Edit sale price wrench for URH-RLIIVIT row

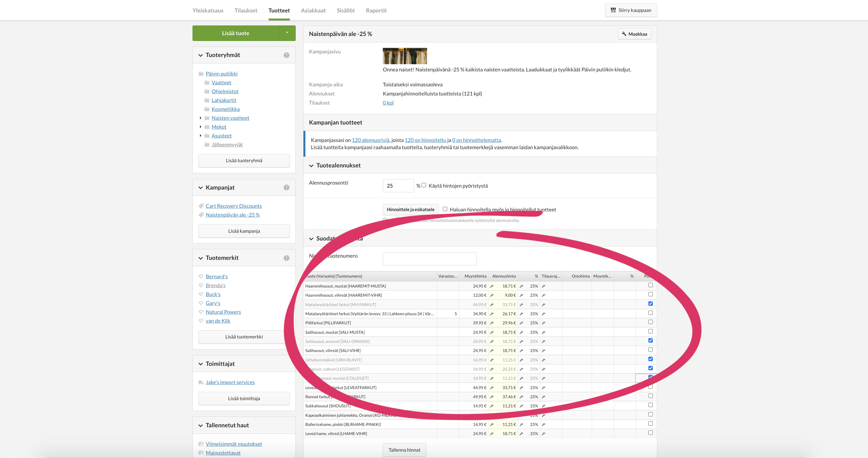point(492,360)
